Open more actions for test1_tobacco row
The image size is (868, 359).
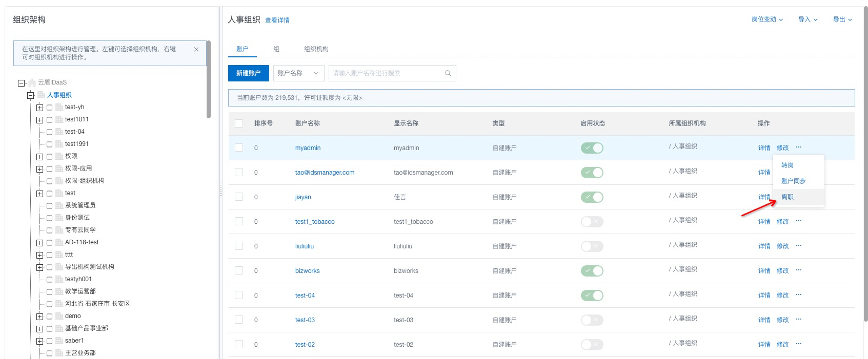pyautogui.click(x=798, y=221)
